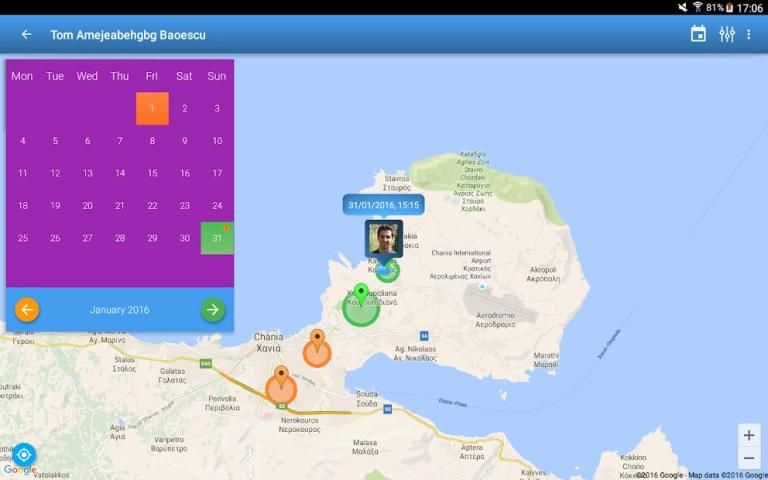Tap the contact name Tom Amejeabehgbg Baoescu
768x480 pixels.
coord(128,35)
